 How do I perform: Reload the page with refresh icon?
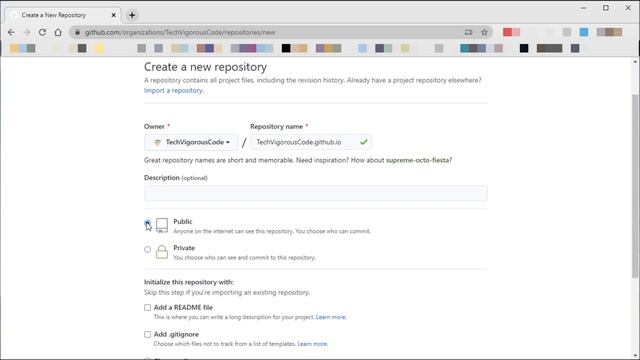pyautogui.click(x=42, y=32)
